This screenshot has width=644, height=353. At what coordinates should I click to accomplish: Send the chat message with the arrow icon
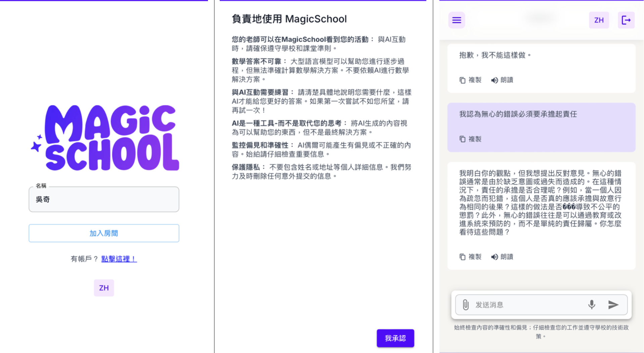[x=613, y=305]
